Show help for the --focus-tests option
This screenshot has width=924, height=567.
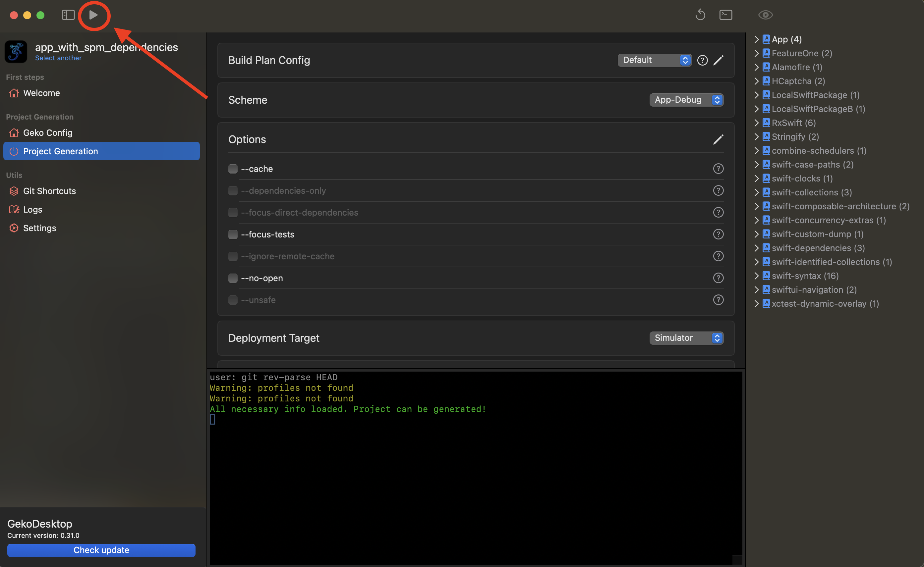point(718,234)
